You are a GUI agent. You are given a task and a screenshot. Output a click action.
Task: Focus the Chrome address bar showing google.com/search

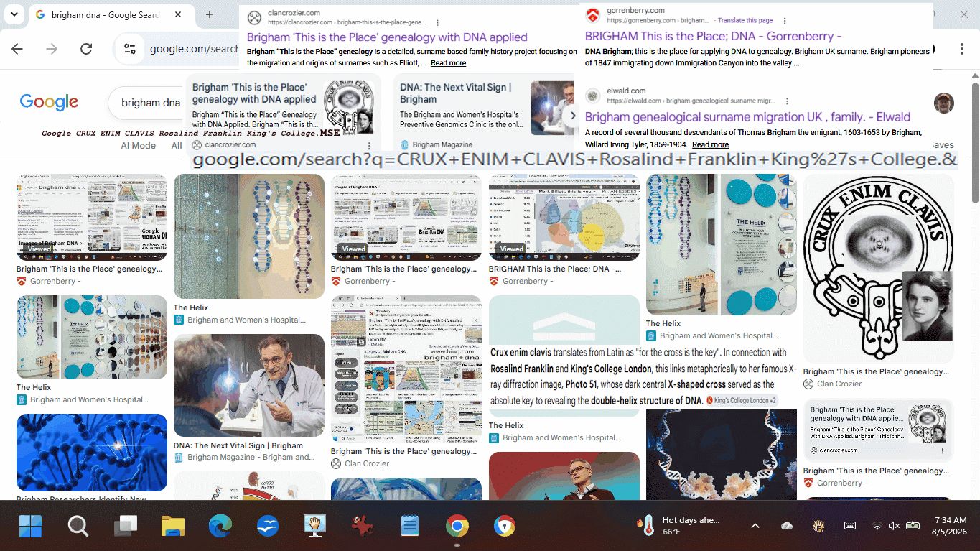pos(194,49)
